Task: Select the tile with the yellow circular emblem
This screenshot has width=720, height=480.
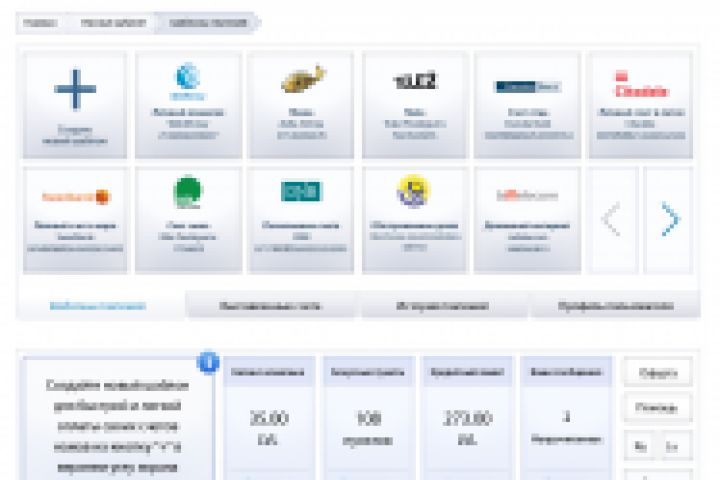Action: point(415,220)
